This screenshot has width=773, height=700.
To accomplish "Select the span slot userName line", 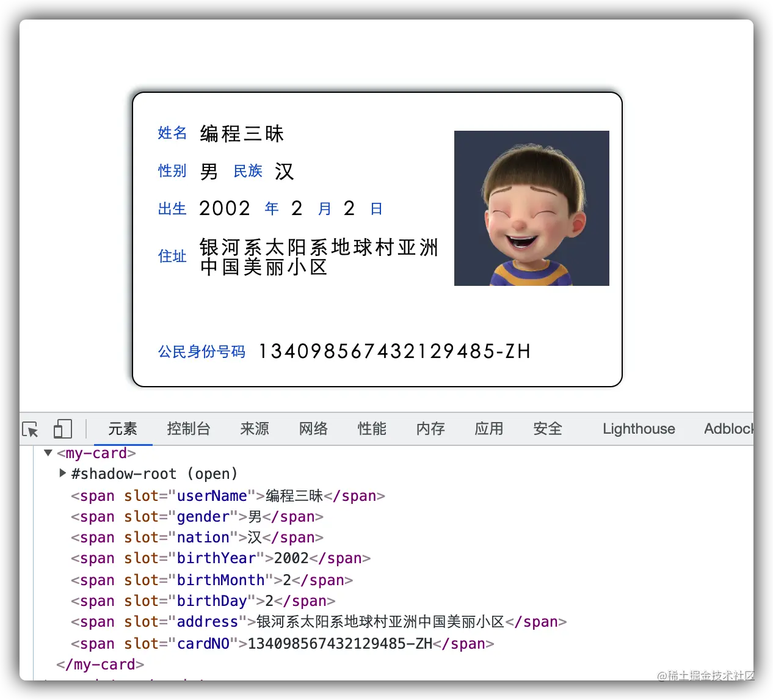I will (x=228, y=496).
